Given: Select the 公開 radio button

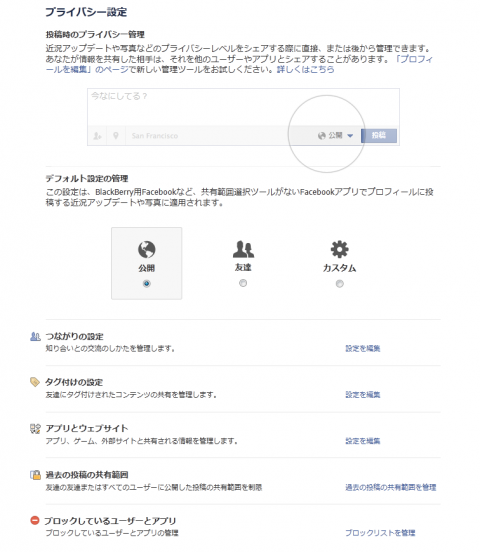Looking at the screenshot, I should [x=147, y=283].
